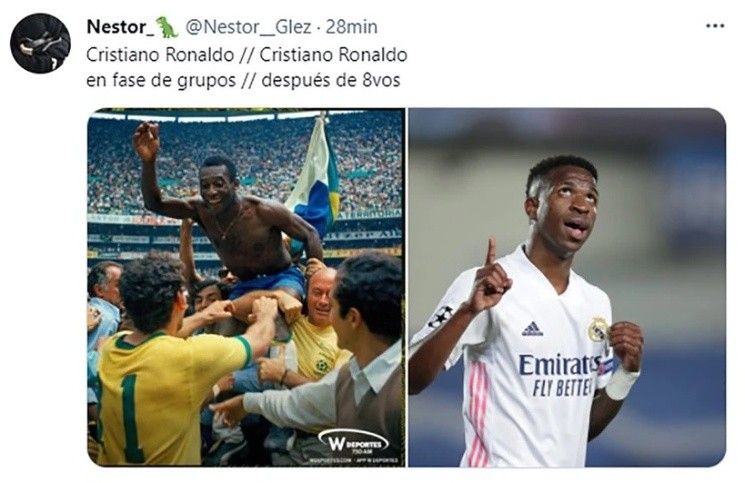The image size is (745, 483).
Task: Click the Emirates Fly Better sponsor logo
Action: pos(559,375)
